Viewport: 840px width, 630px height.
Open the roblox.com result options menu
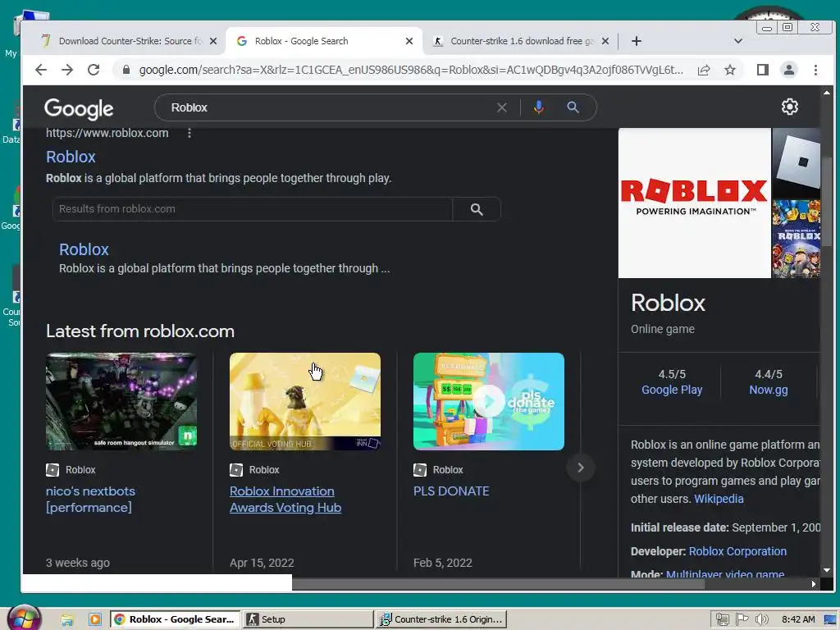tap(189, 133)
